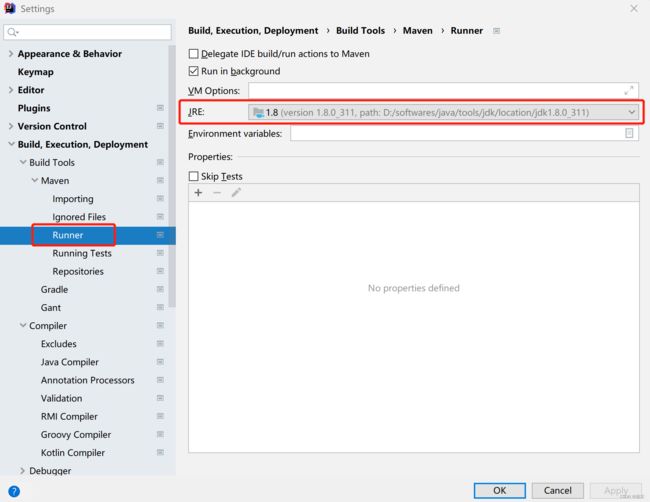This screenshot has height=502, width=650.
Task: Click project settings icon beside Repositories
Action: (x=160, y=271)
